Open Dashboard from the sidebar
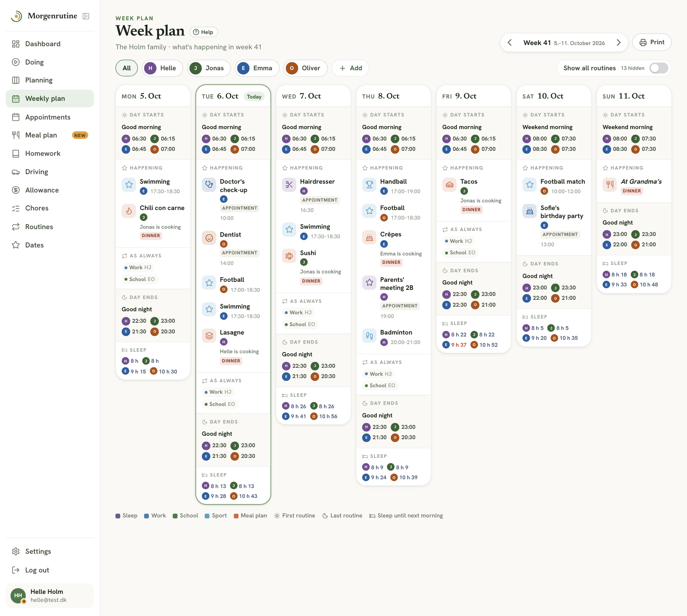The height and width of the screenshot is (616, 687). tap(50, 44)
